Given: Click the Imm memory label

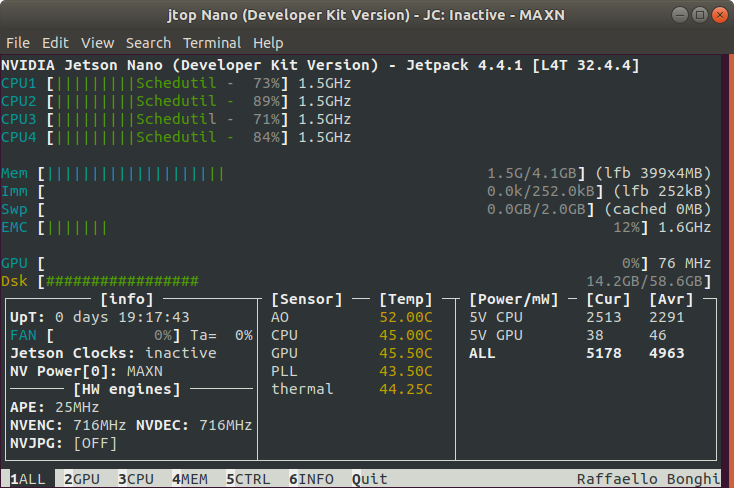Looking at the screenshot, I should coord(14,192).
